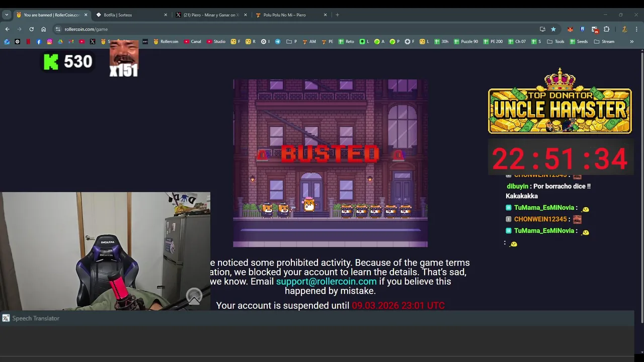Open the Rollercoin bookmark
The height and width of the screenshot is (362, 644).
pyautogui.click(x=166, y=42)
